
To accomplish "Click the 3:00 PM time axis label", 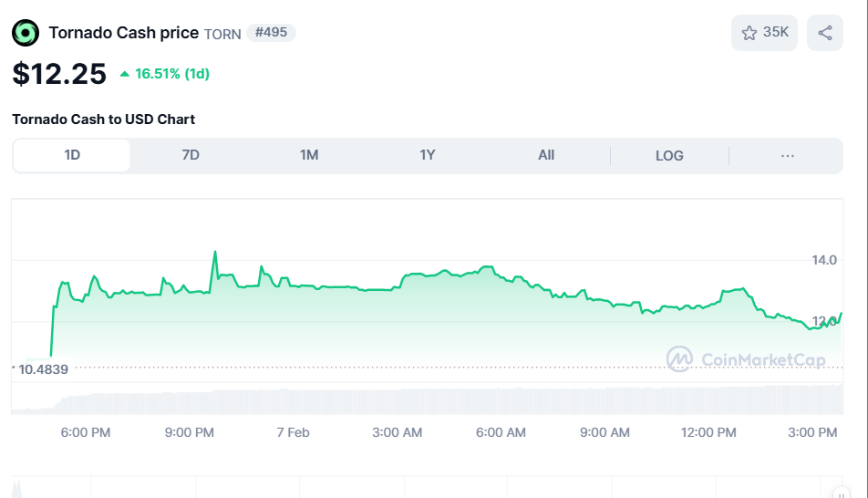I will tap(812, 432).
